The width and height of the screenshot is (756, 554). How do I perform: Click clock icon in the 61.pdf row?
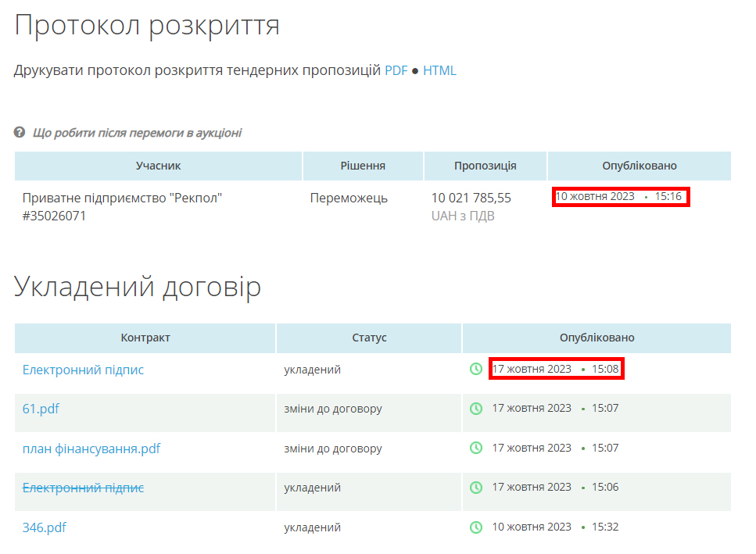point(476,408)
